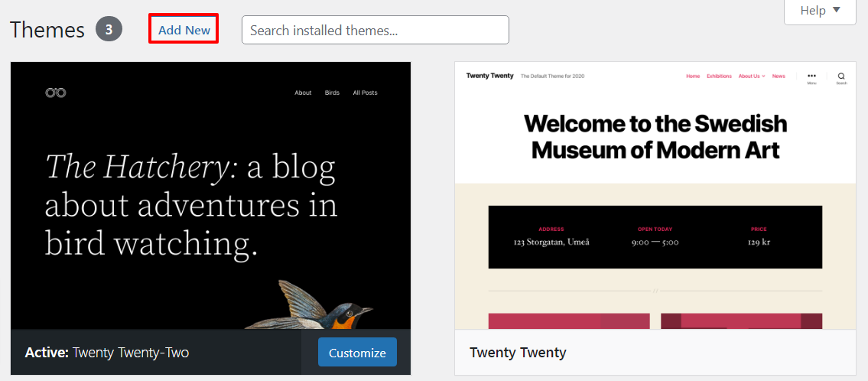Click the Add New theme button
Image resolution: width=868 pixels, height=381 pixels.
(184, 30)
